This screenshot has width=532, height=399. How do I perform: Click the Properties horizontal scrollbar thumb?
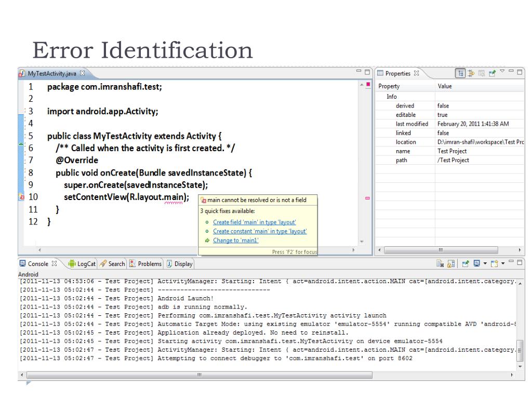tap(441, 250)
